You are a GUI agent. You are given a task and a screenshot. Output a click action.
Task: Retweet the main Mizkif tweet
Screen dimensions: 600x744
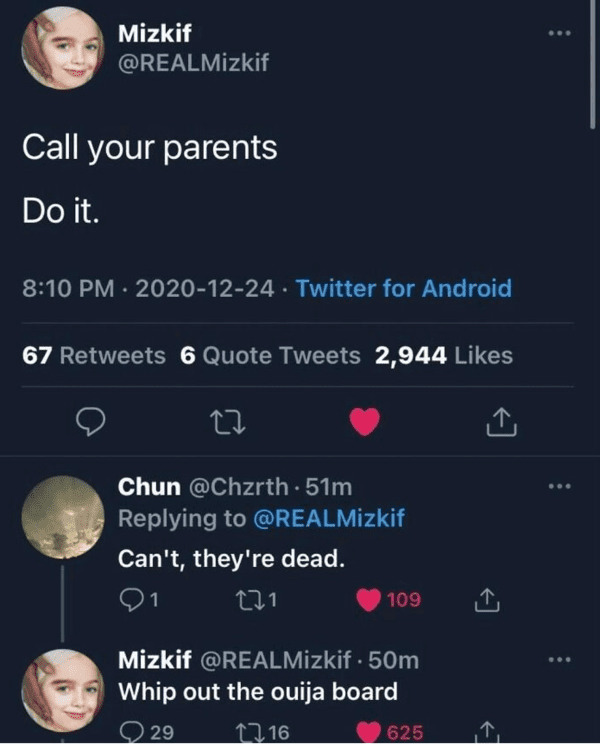pos(228,422)
